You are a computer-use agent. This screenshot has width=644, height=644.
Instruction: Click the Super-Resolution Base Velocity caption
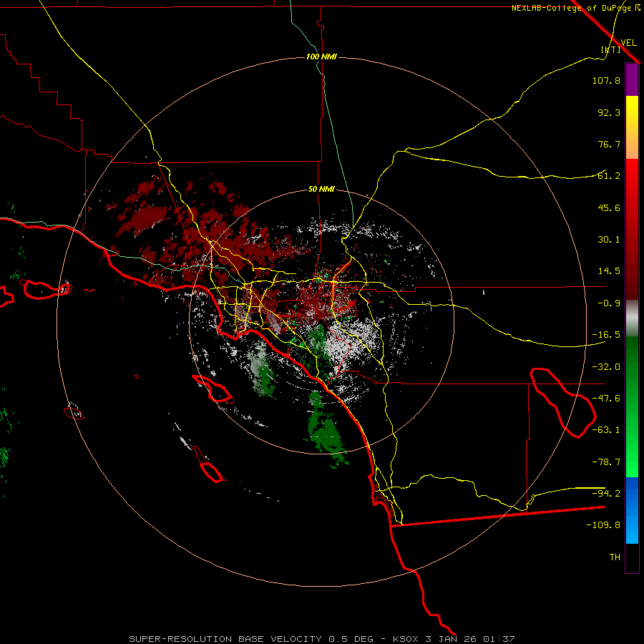(x=321, y=639)
